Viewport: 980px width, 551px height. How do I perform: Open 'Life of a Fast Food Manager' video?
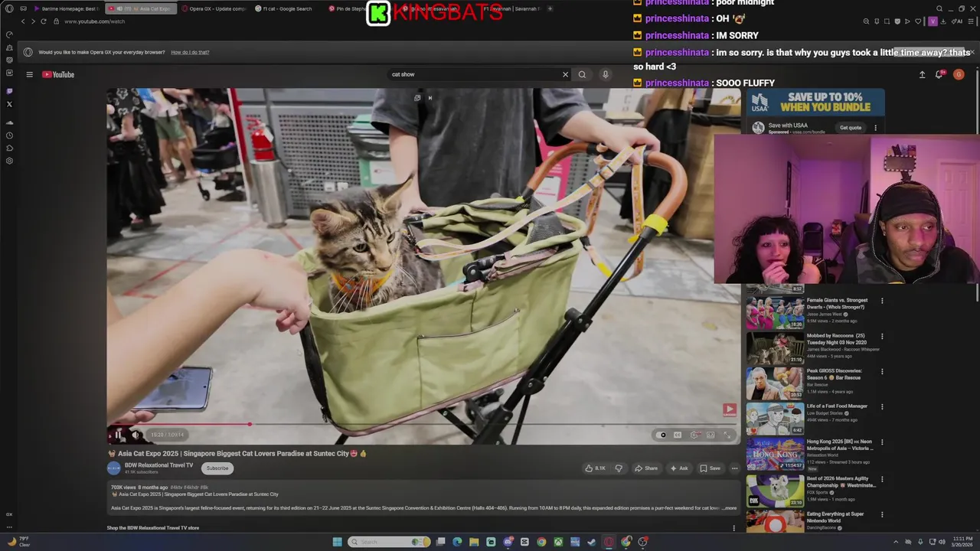click(837, 406)
